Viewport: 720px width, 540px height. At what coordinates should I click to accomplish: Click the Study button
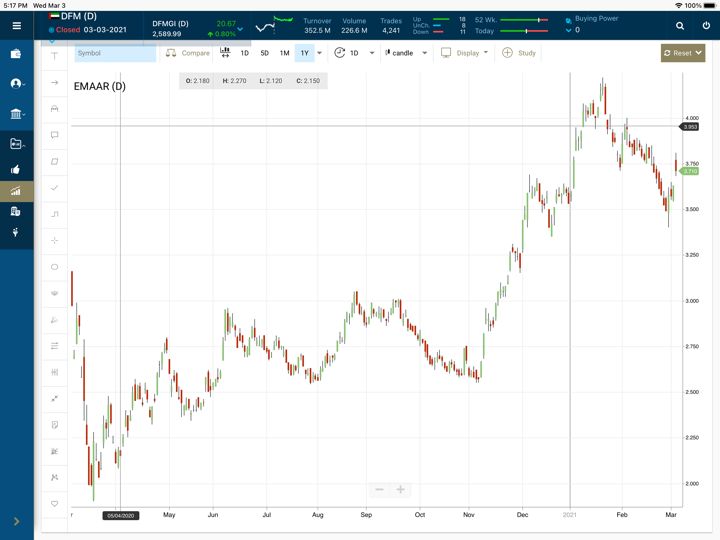519,53
